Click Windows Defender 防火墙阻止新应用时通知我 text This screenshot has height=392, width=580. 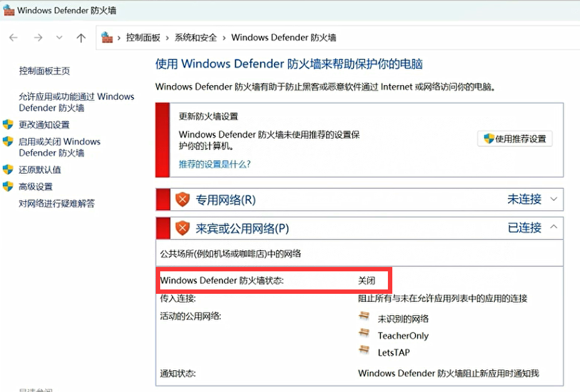(x=449, y=373)
